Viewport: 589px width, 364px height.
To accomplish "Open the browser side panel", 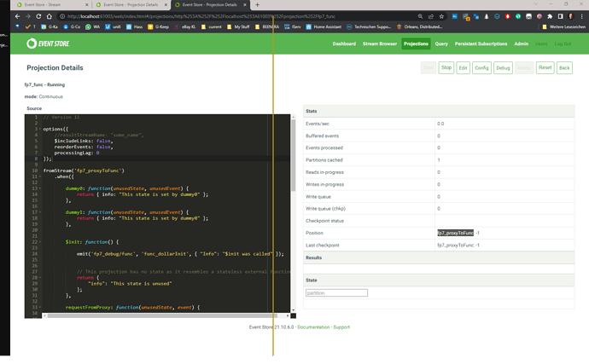I will [x=561, y=16].
